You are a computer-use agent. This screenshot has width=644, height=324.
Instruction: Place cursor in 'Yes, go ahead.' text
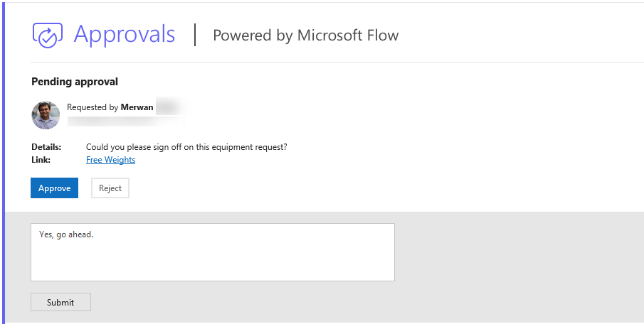coord(66,234)
